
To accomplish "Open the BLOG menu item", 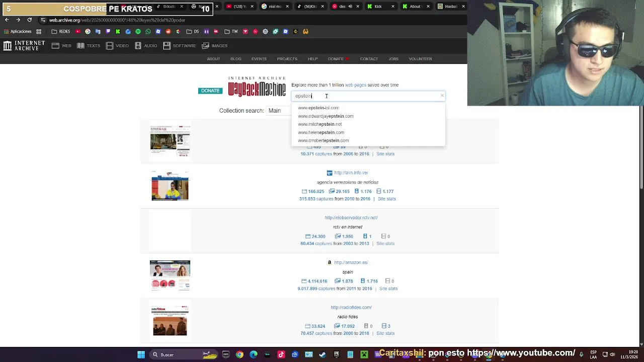I will (x=235, y=59).
